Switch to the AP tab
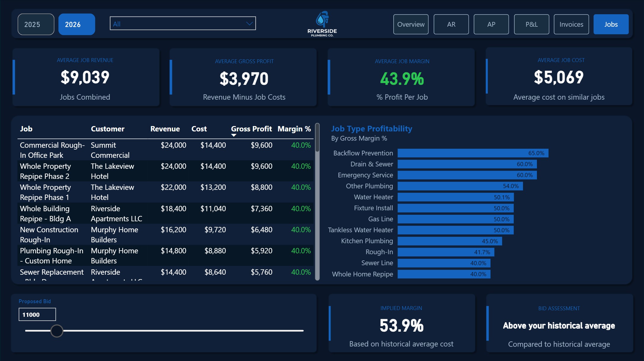Image resolution: width=644 pixels, height=361 pixels. point(491,24)
